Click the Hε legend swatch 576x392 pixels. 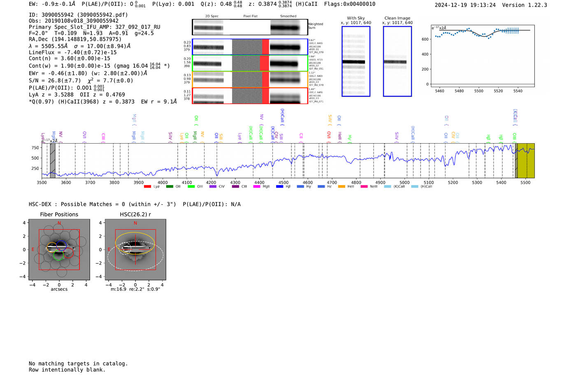(x=321, y=187)
